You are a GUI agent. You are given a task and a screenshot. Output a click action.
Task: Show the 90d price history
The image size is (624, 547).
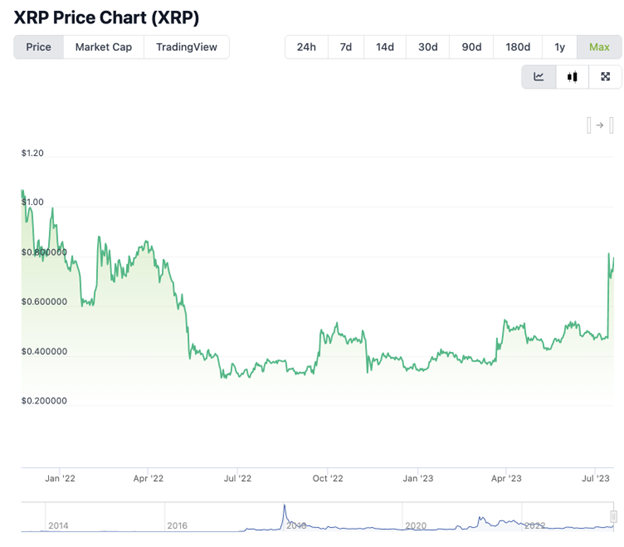point(471,47)
